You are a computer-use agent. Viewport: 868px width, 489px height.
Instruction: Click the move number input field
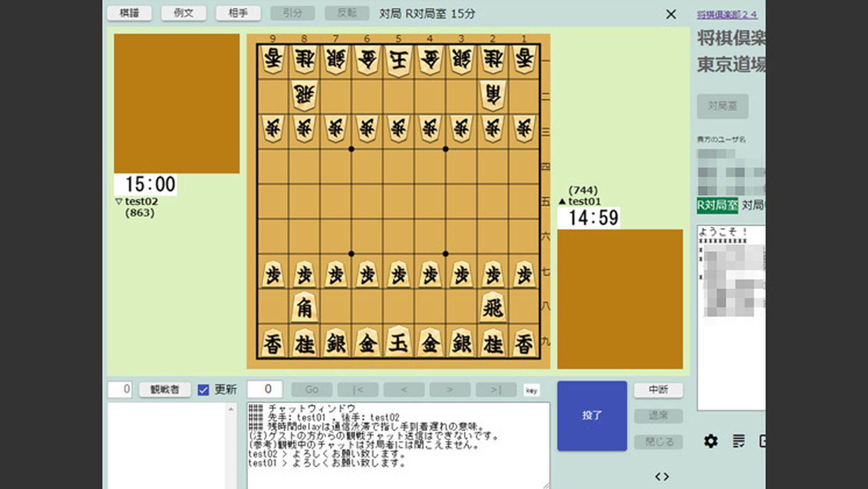click(265, 389)
